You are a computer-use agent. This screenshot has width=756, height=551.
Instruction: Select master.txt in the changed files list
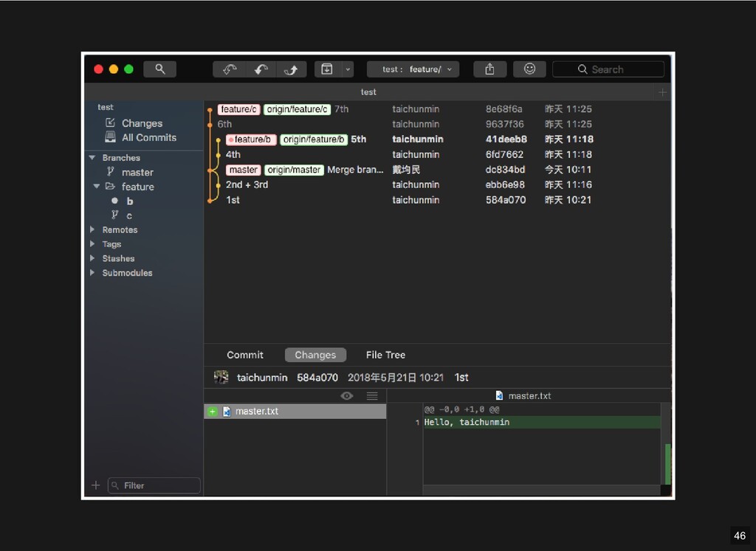point(295,412)
